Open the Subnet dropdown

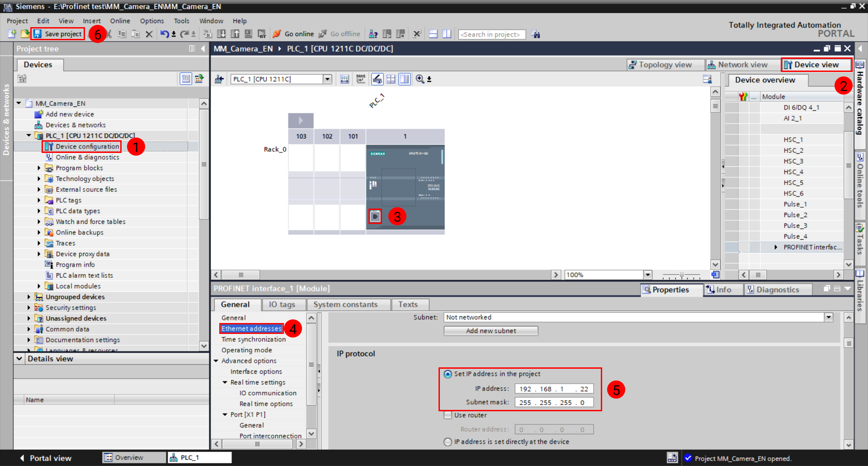click(x=828, y=318)
